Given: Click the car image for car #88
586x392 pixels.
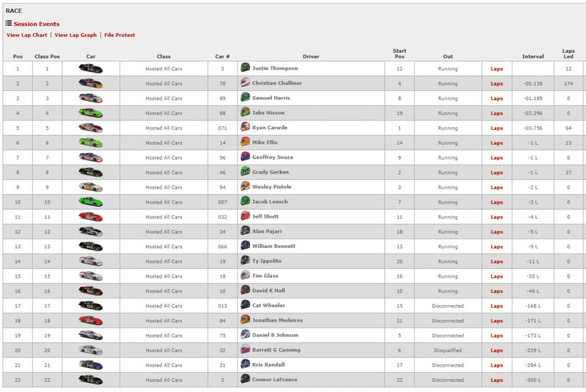Looking at the screenshot, I should click(90, 113).
